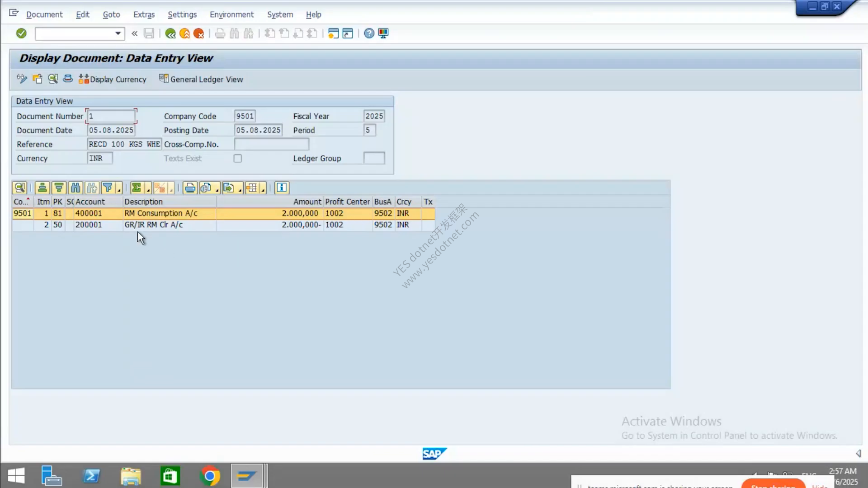Open the Environment menu
The width and height of the screenshot is (868, 488).
point(231,14)
